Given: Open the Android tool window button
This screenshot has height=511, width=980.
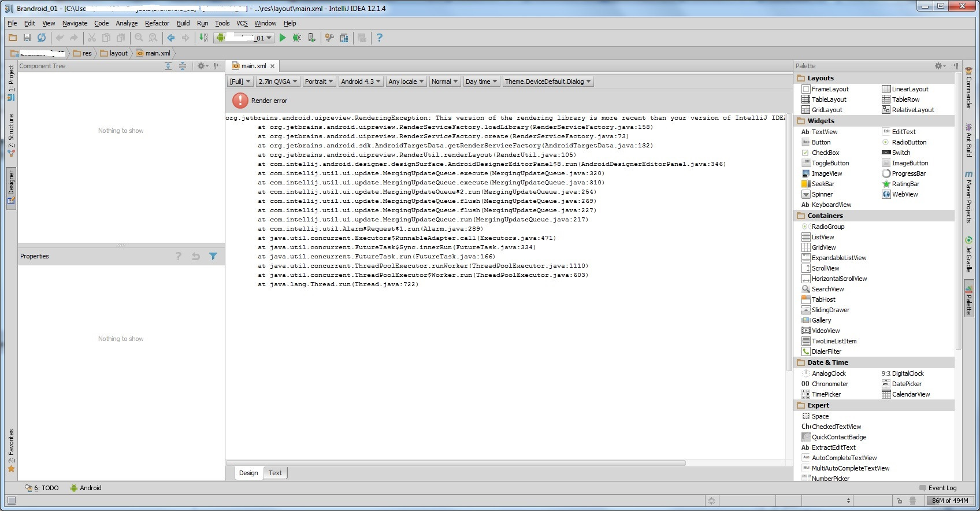Looking at the screenshot, I should [86, 488].
